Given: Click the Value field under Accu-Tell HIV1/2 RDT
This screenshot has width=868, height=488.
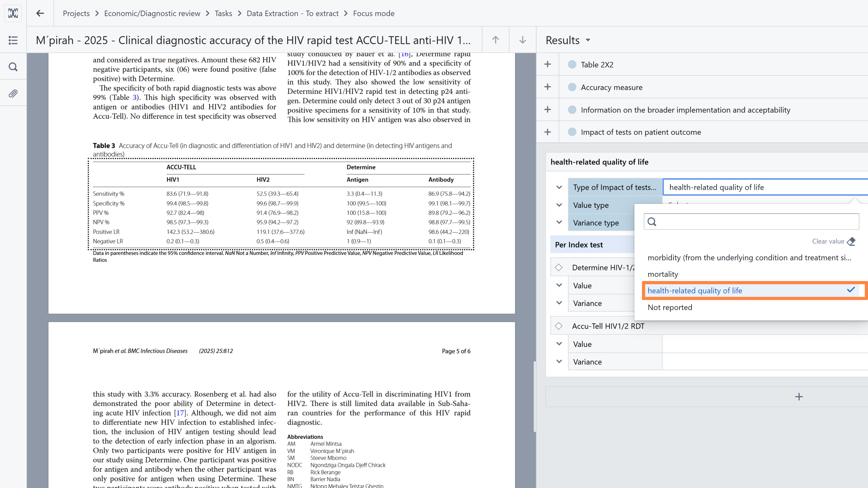Looking at the screenshot, I should 765,344.
